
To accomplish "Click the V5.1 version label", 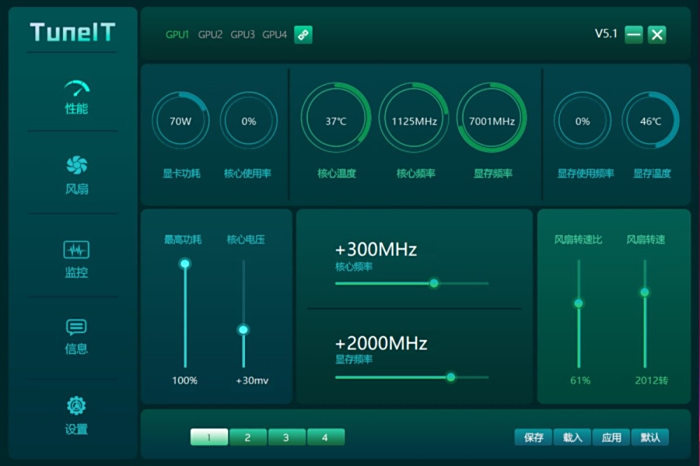I will click(x=606, y=33).
